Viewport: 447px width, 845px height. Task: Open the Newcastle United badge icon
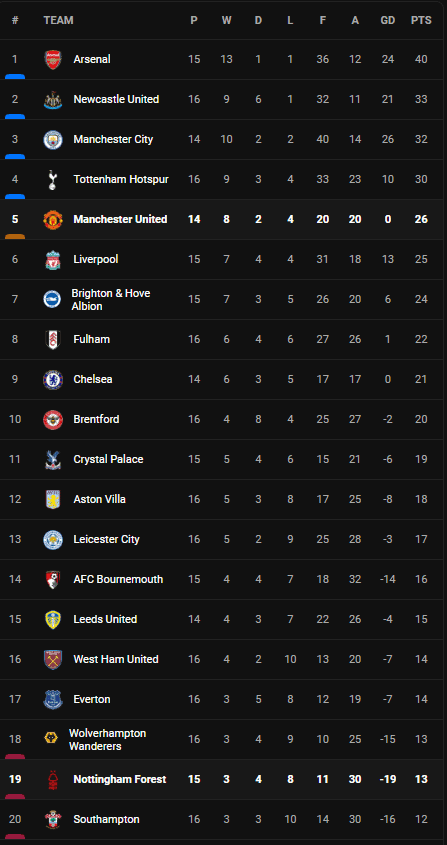click(x=53, y=99)
